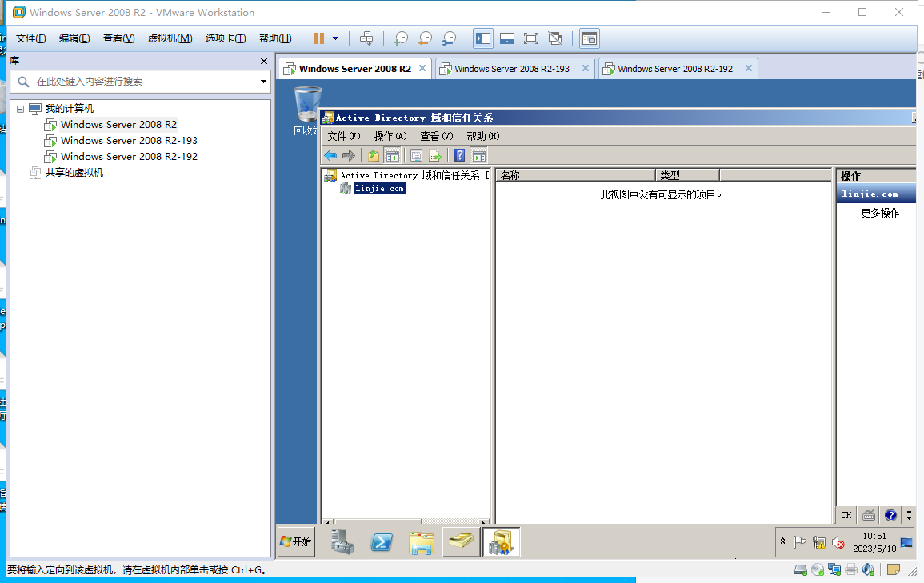Select Active Directory 域和信任关系 root node
This screenshot has width=924, height=583.
tap(410, 175)
